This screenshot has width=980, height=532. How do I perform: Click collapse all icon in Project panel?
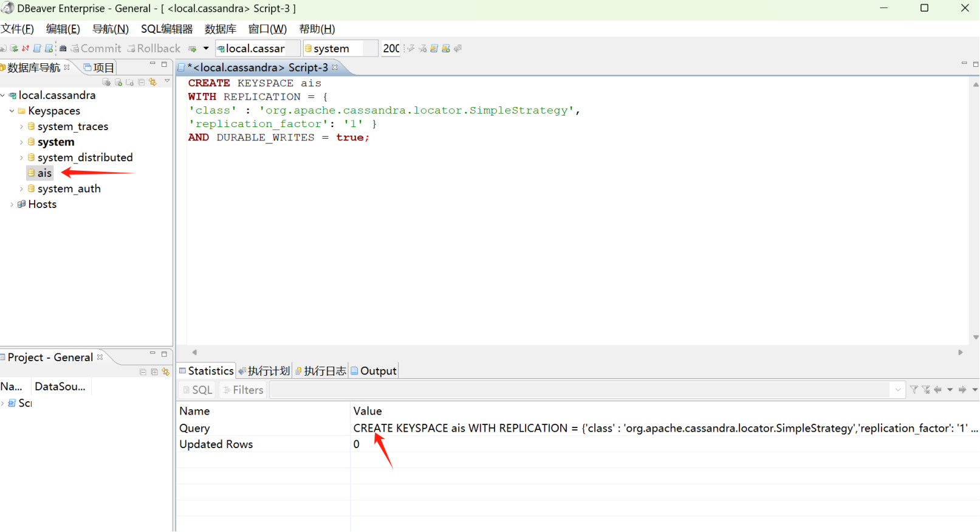pos(143,372)
